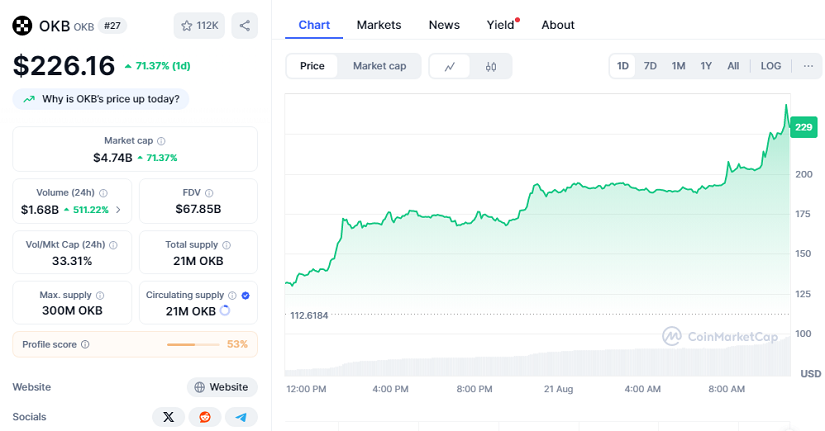The width and height of the screenshot is (825, 431).
Task: Enable LOG scale on chart
Action: point(770,66)
